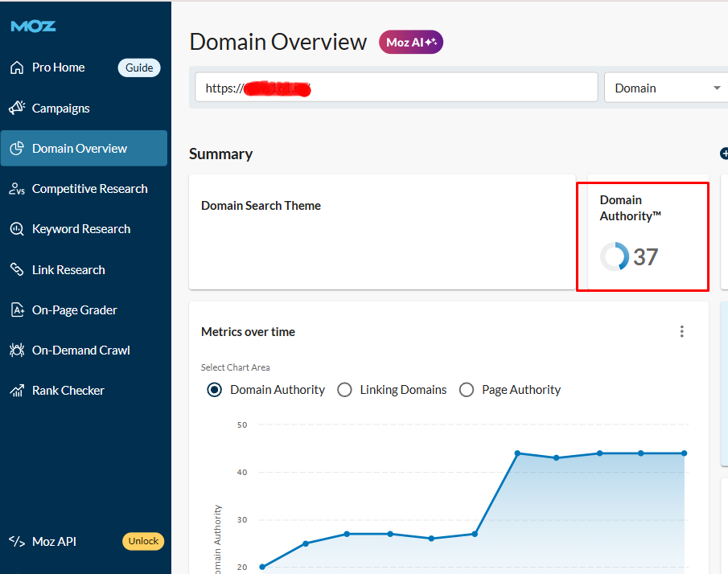Select the Linking Domains radio button

click(344, 390)
